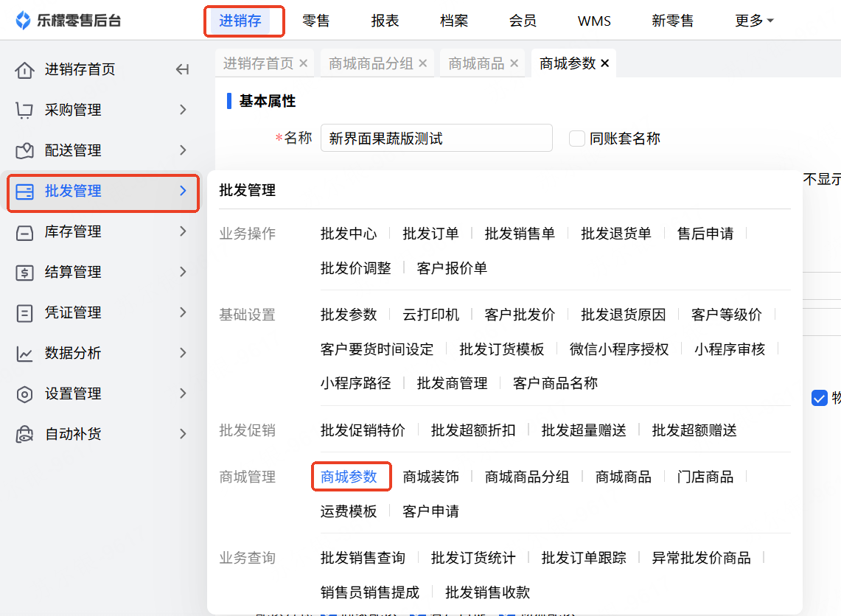
Task: Open 运费模板 link
Action: [x=349, y=511]
